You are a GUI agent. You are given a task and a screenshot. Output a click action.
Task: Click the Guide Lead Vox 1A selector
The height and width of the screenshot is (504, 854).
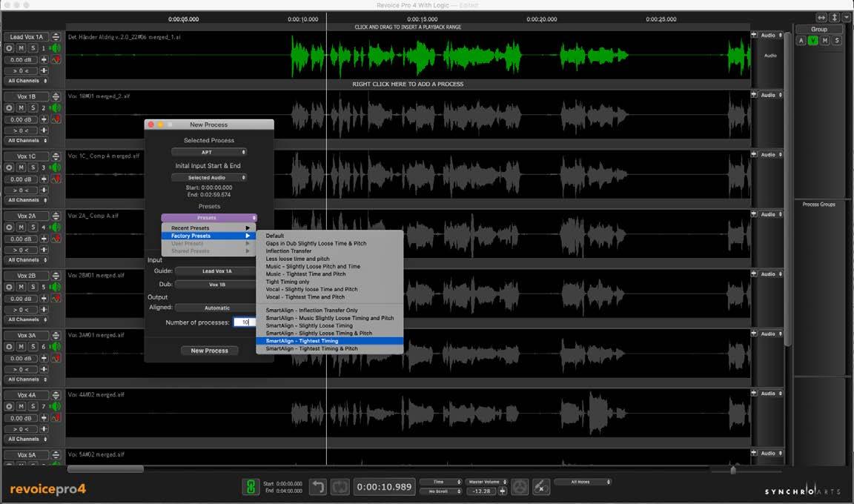216,271
